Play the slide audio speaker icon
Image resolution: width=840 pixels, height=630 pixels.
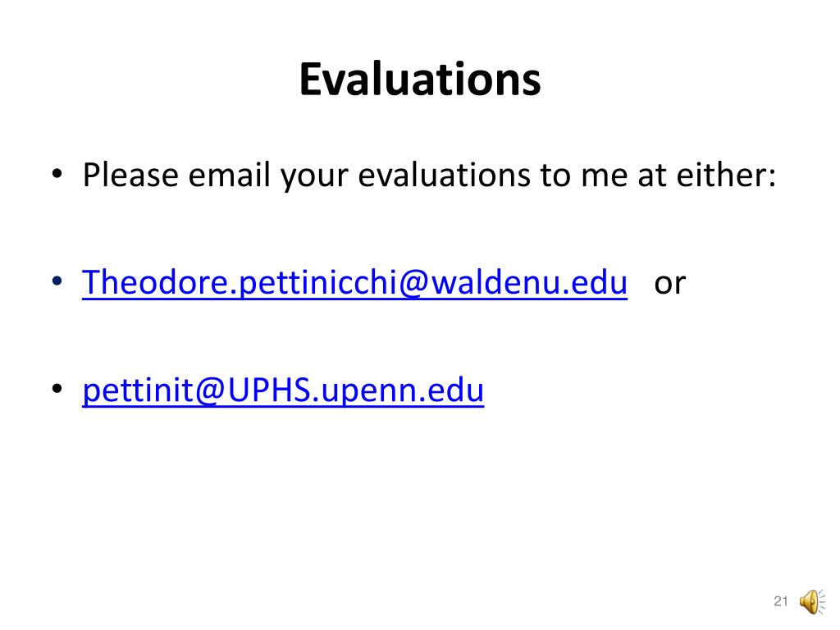coord(812,601)
